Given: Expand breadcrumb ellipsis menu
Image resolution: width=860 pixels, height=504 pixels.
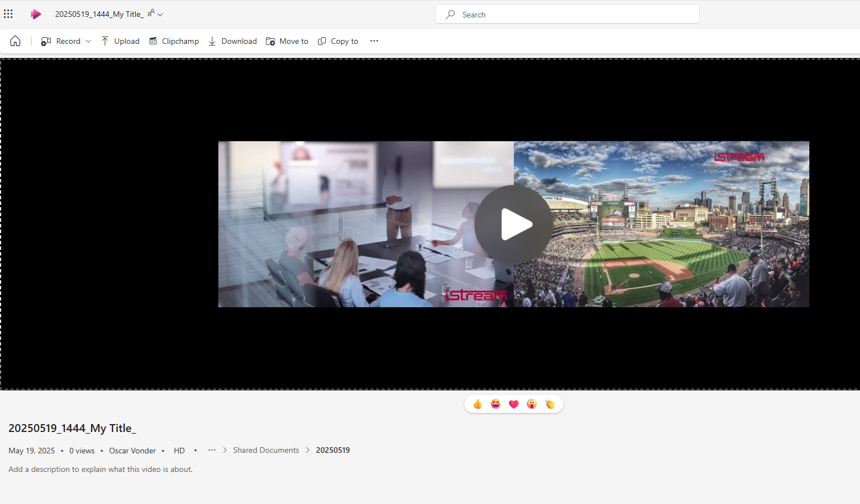Looking at the screenshot, I should [212, 450].
